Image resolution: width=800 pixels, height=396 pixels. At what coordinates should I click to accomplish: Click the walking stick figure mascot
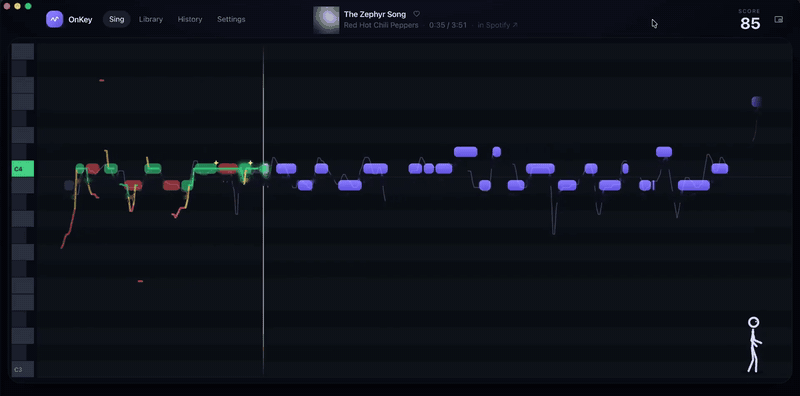point(754,344)
